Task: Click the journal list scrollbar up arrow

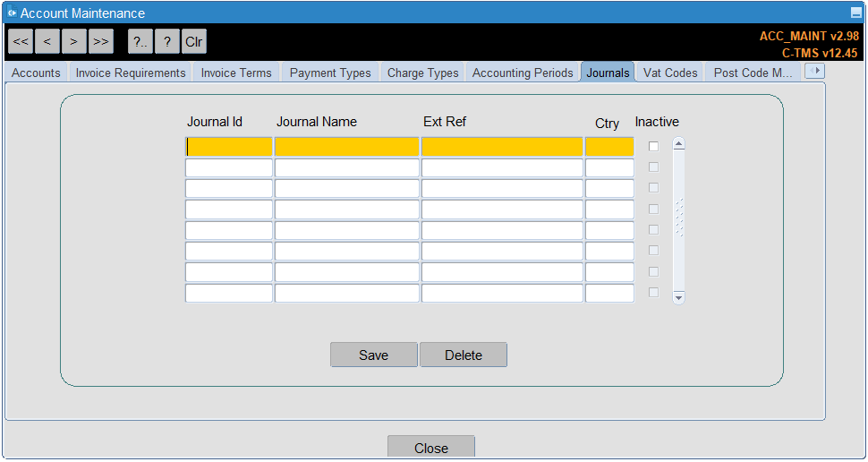Action: (678, 144)
